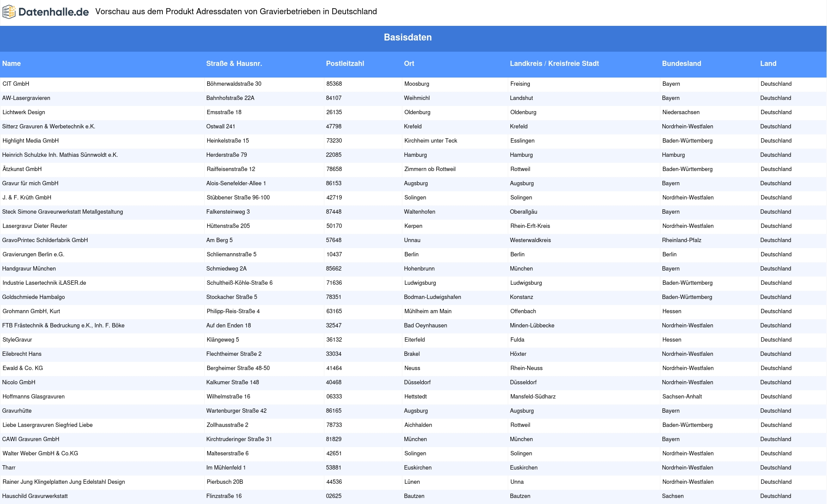Click Hauschild Gravurwerkstatt cell
The height and width of the screenshot is (504, 827).
click(35, 496)
